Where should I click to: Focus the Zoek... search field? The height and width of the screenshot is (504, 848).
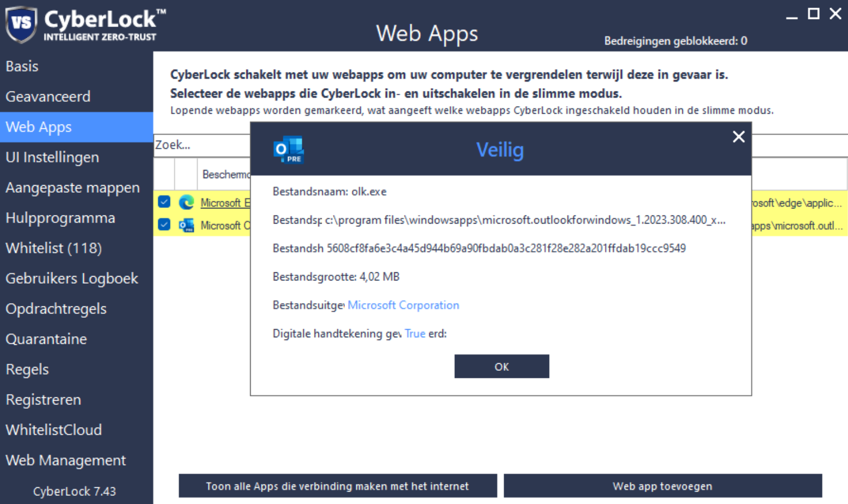[202, 145]
